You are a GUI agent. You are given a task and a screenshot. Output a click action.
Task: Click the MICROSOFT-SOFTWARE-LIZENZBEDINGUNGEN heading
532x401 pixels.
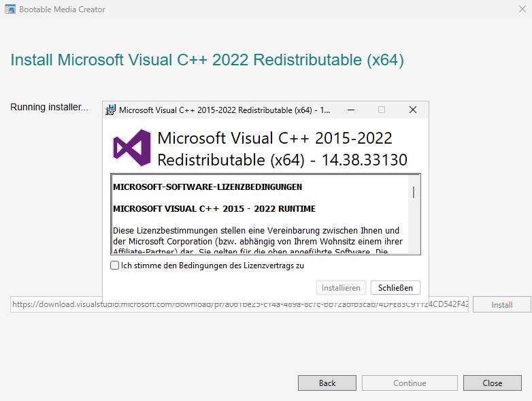207,187
